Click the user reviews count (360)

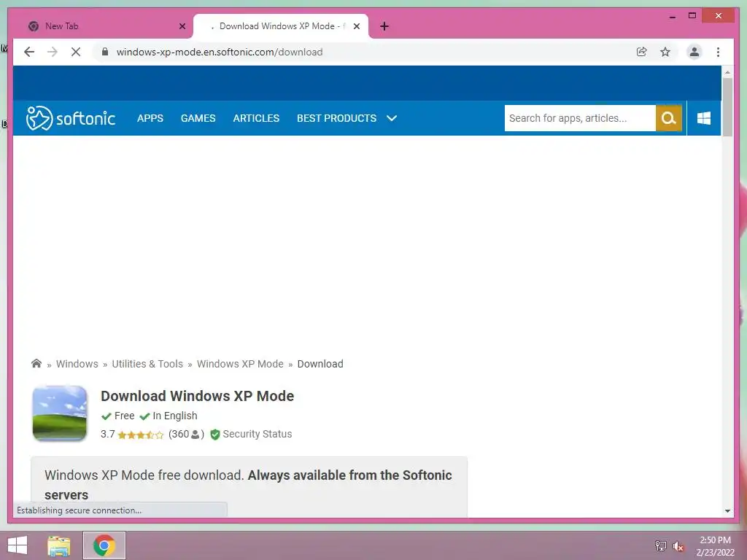(x=186, y=435)
